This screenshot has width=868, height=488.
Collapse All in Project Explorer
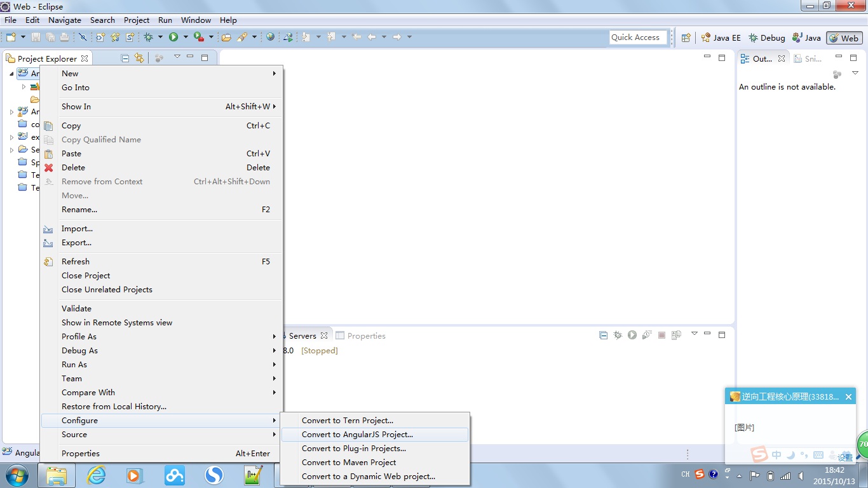coord(125,58)
